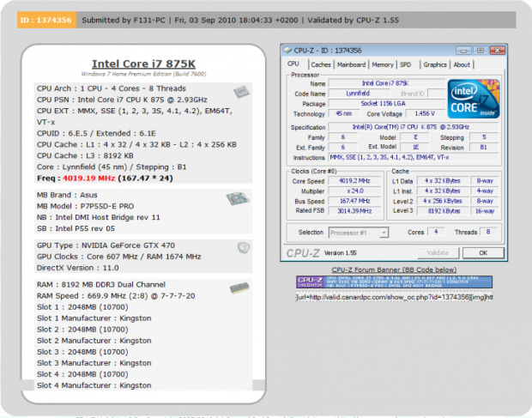The width and height of the screenshot is (532, 418).
Task: Click the ID : 1374356 orange badge
Action: (x=46, y=20)
